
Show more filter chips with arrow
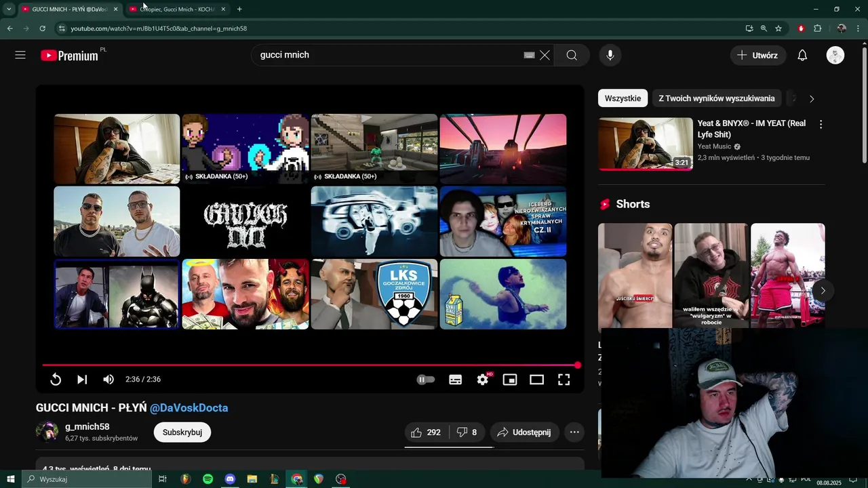point(812,98)
